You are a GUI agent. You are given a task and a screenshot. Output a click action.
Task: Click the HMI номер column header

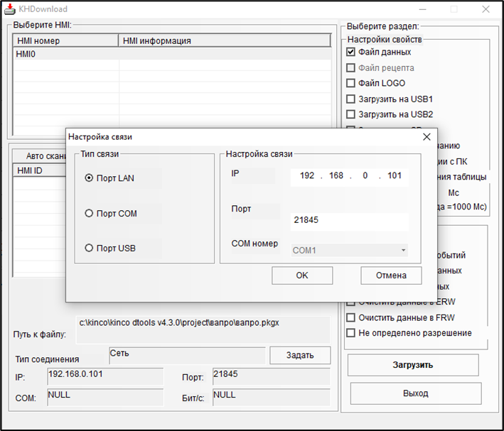65,40
